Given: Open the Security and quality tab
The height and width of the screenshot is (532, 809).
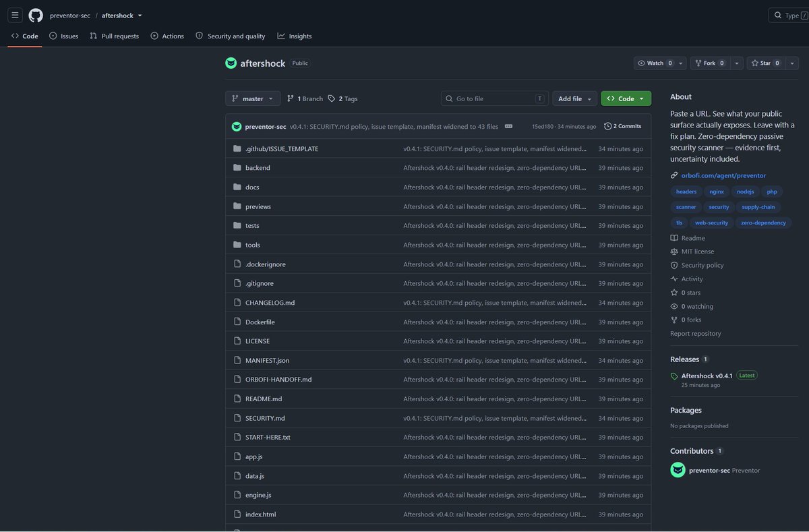Looking at the screenshot, I should 231,36.
